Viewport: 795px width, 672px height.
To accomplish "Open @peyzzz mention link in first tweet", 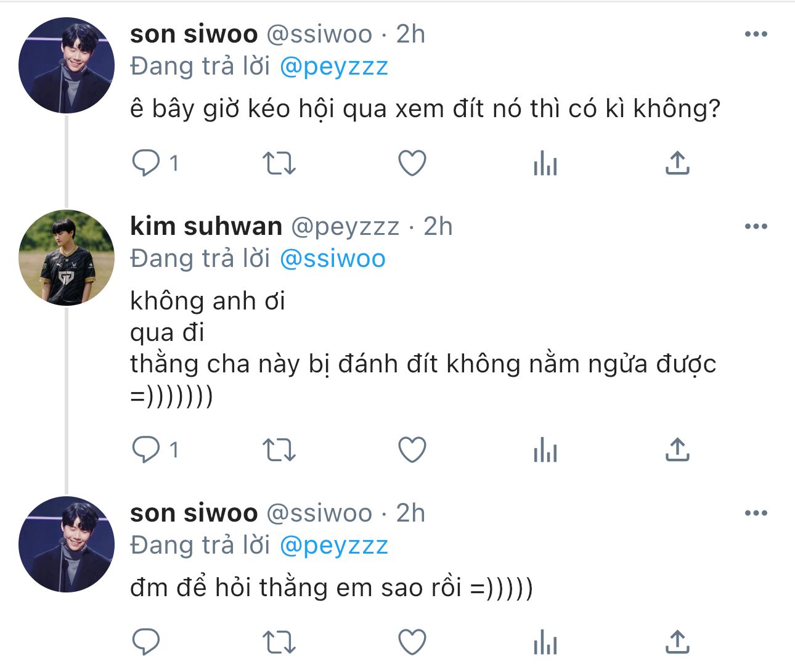I will [x=334, y=67].
